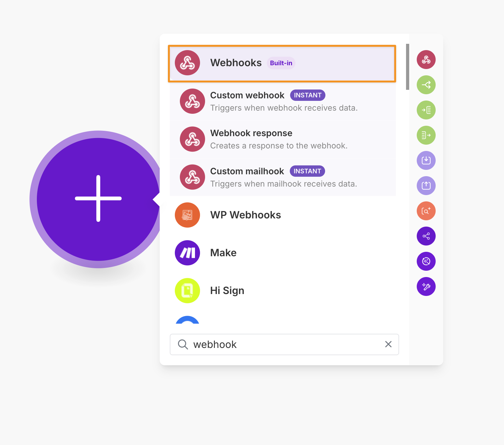504x445 pixels.
Task: Click the app list vertical scrollbar
Action: [408, 67]
